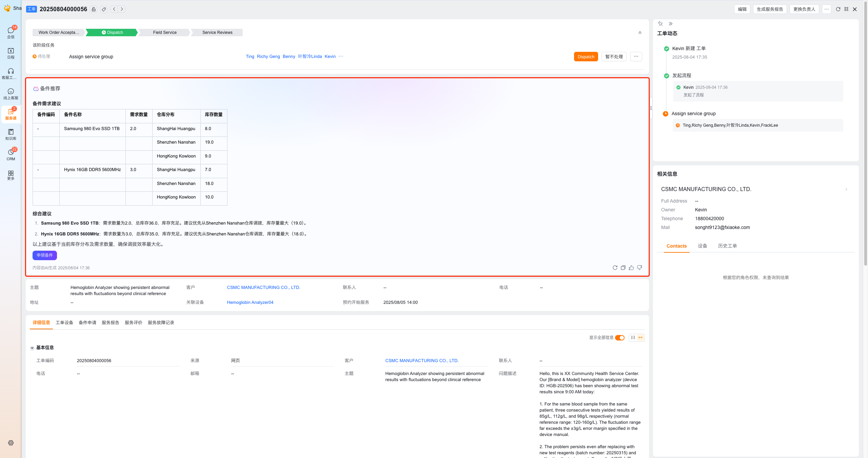Image resolution: width=868 pixels, height=458 pixels.
Task: Copy the AI recommendation content
Action: coord(623,268)
